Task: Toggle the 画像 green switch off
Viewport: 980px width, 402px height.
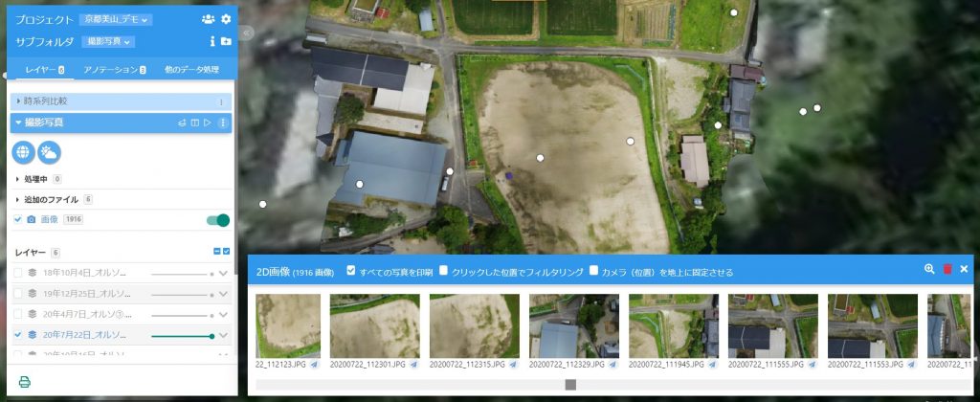Action: pyautogui.click(x=218, y=220)
